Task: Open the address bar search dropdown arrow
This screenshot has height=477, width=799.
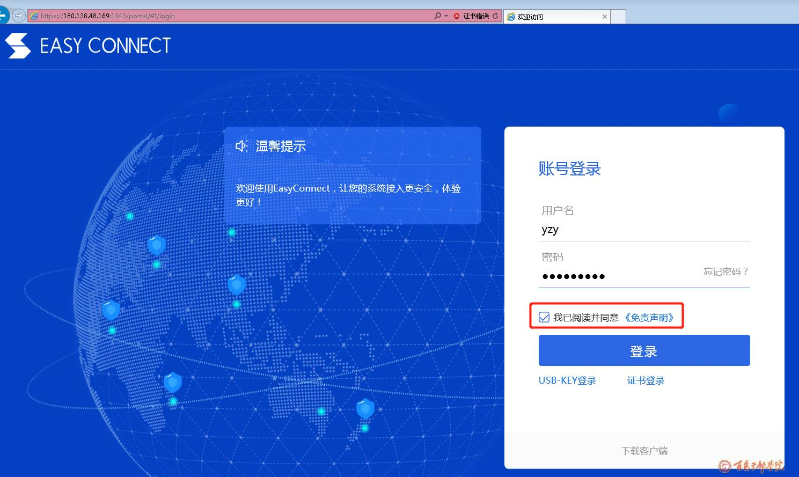Action: (446, 16)
